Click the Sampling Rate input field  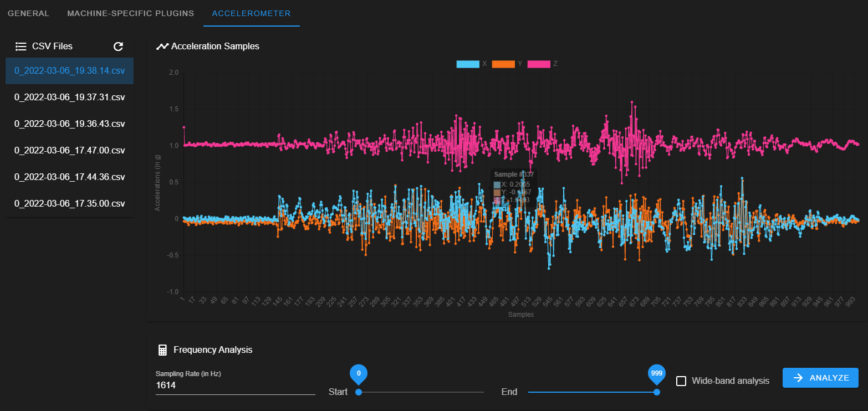coord(236,385)
